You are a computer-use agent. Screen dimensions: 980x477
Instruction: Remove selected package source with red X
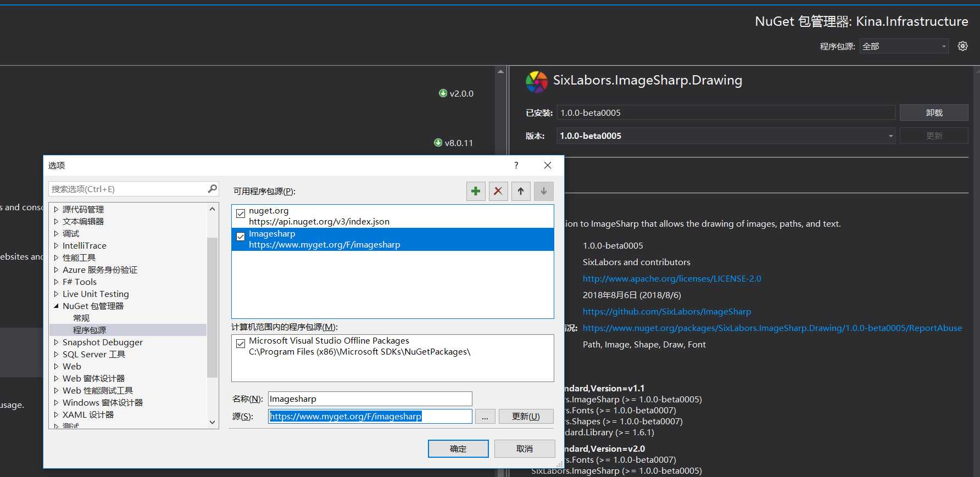(x=498, y=191)
